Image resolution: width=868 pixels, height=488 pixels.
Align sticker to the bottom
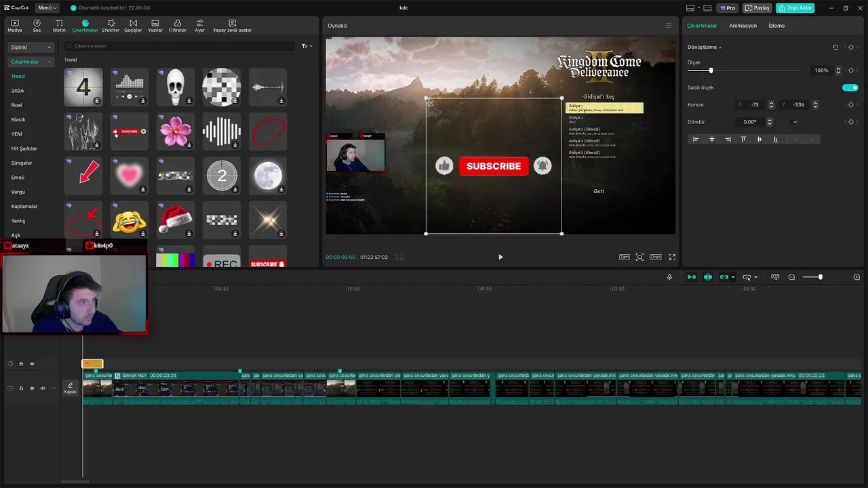(775, 139)
